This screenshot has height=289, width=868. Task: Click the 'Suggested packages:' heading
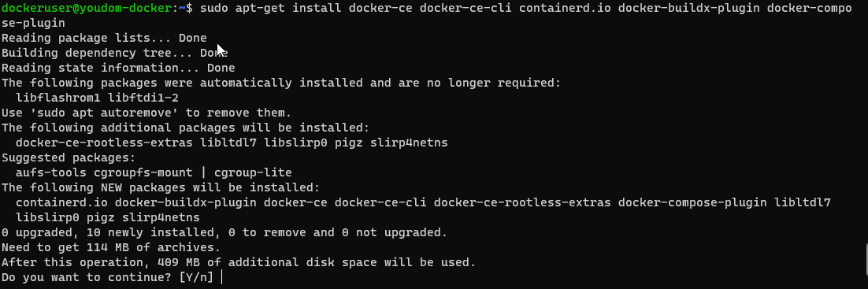69,157
